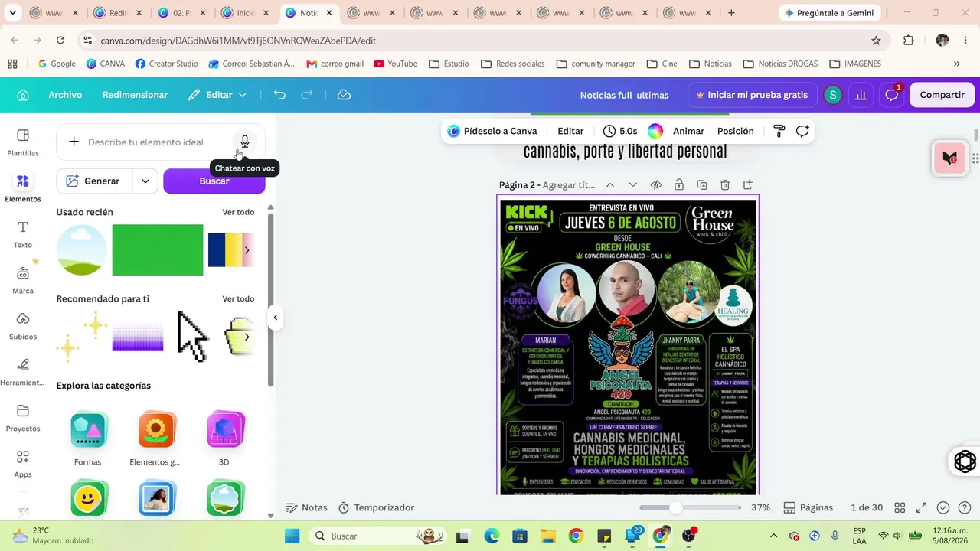Go to Canva home via house icon

[x=23, y=95]
